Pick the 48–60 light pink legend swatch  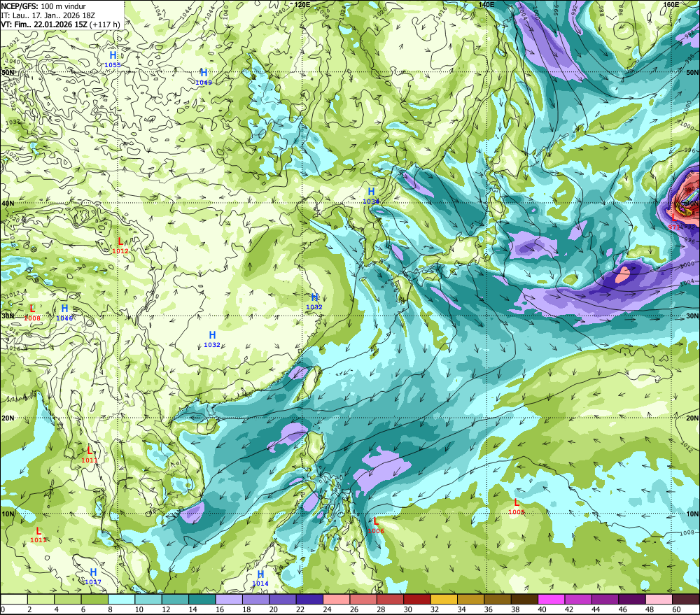(659, 599)
